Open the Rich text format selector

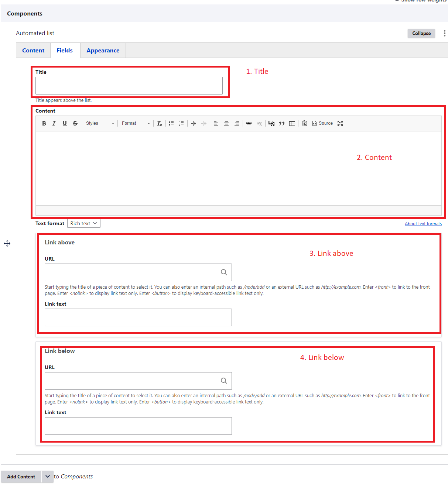point(84,223)
